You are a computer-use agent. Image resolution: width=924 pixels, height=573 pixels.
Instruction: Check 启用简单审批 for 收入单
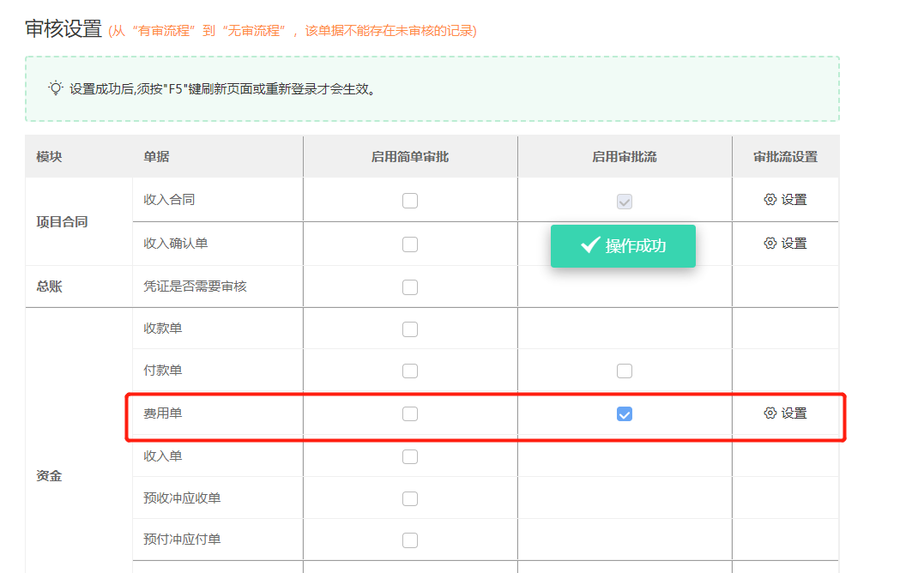tap(409, 455)
